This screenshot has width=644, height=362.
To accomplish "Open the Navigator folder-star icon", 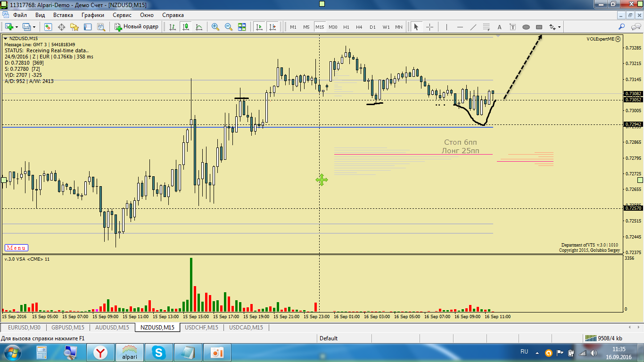I will (x=74, y=27).
